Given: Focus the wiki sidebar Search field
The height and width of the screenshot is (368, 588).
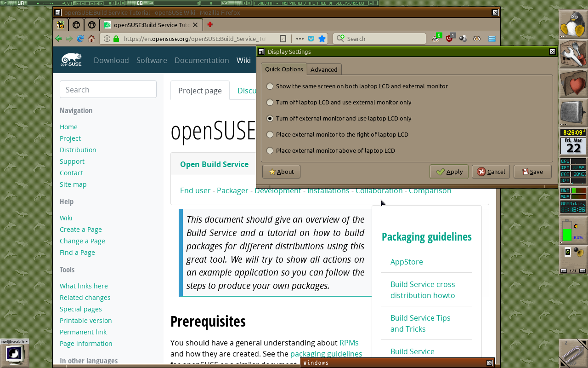Looking at the screenshot, I should pyautogui.click(x=108, y=89).
